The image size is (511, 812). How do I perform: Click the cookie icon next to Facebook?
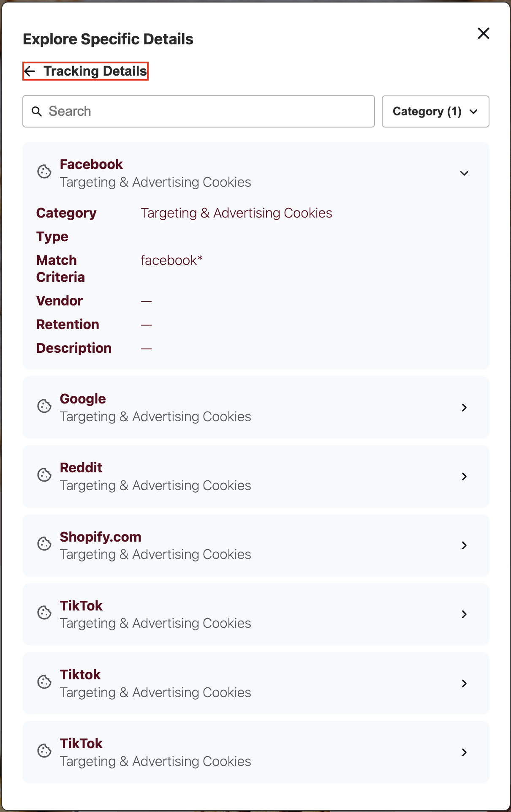[44, 172]
